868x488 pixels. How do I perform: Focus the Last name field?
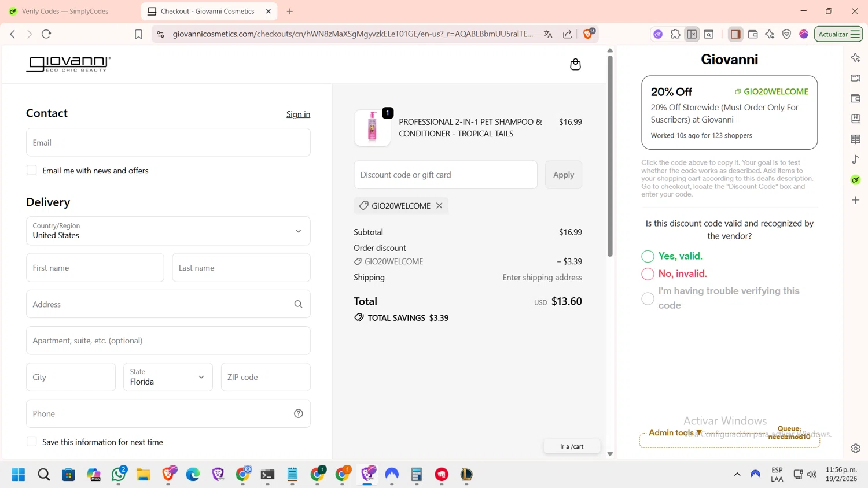point(241,268)
